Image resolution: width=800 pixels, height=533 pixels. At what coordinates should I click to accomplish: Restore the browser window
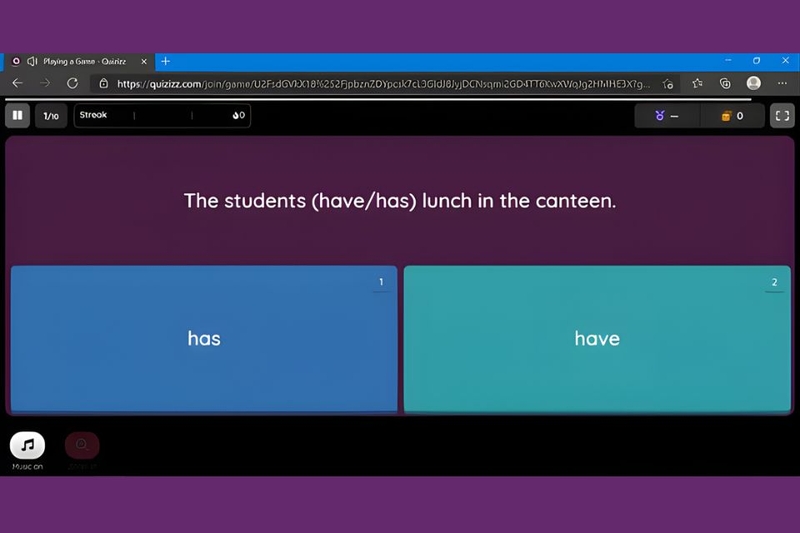756,60
